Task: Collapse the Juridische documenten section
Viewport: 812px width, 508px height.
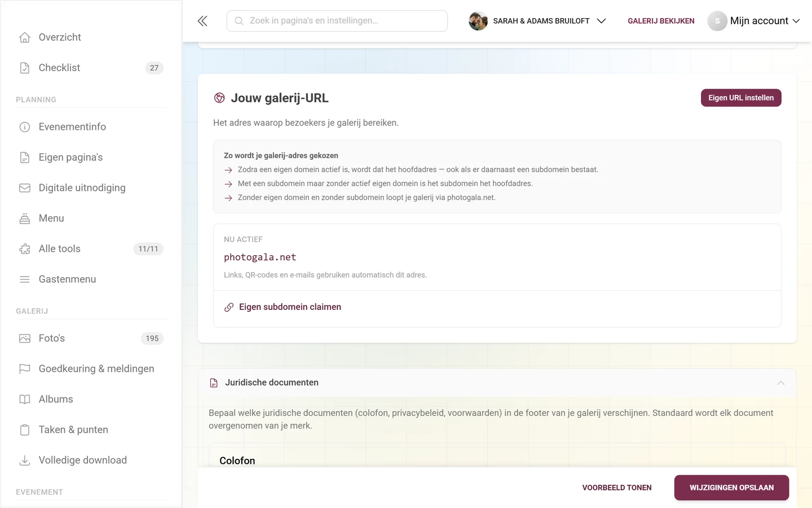Action: pos(781,383)
